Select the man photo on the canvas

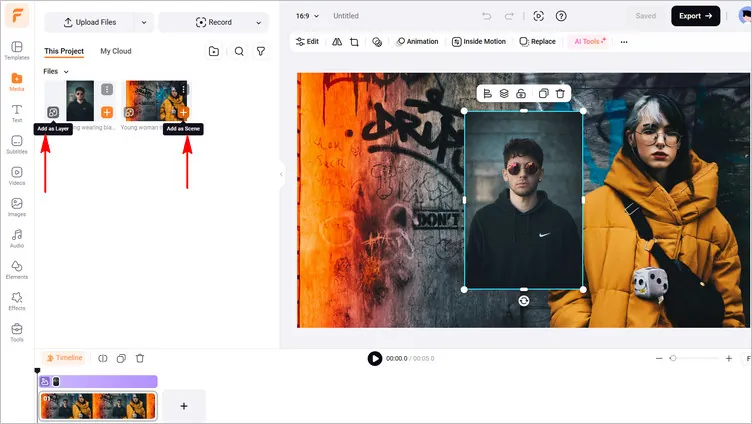click(x=524, y=200)
